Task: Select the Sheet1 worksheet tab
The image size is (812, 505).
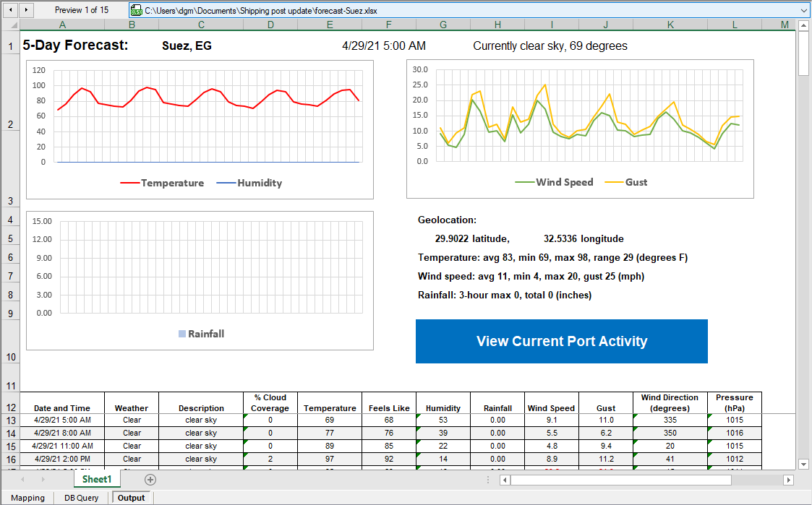Action: pos(97,480)
